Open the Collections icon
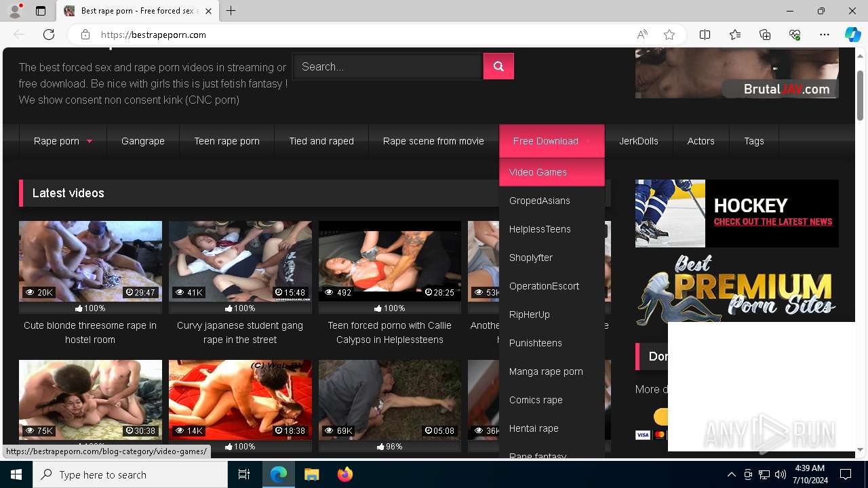 coord(765,35)
